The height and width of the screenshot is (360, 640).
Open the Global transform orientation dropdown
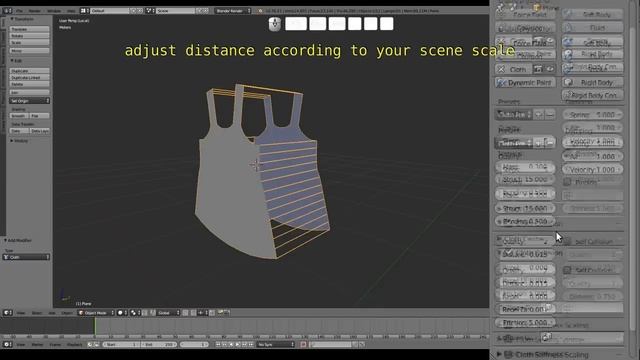[168, 313]
